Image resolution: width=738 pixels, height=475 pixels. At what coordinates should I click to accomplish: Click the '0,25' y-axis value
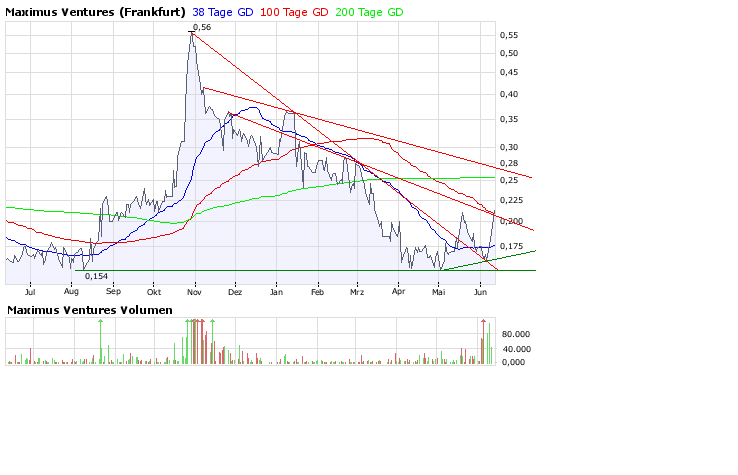coord(509,180)
